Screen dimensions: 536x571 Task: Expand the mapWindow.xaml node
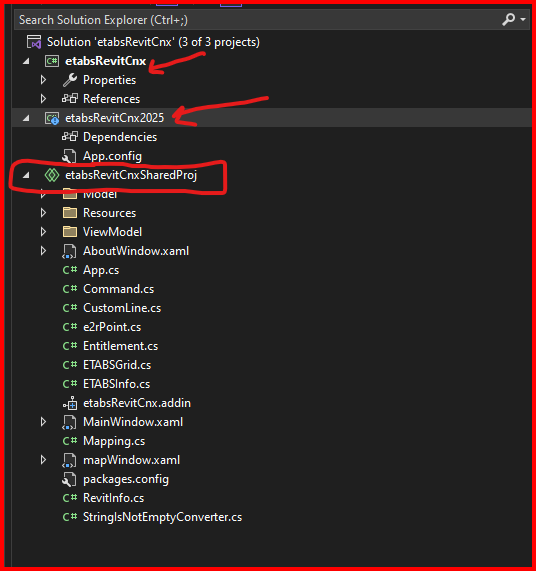click(x=43, y=460)
